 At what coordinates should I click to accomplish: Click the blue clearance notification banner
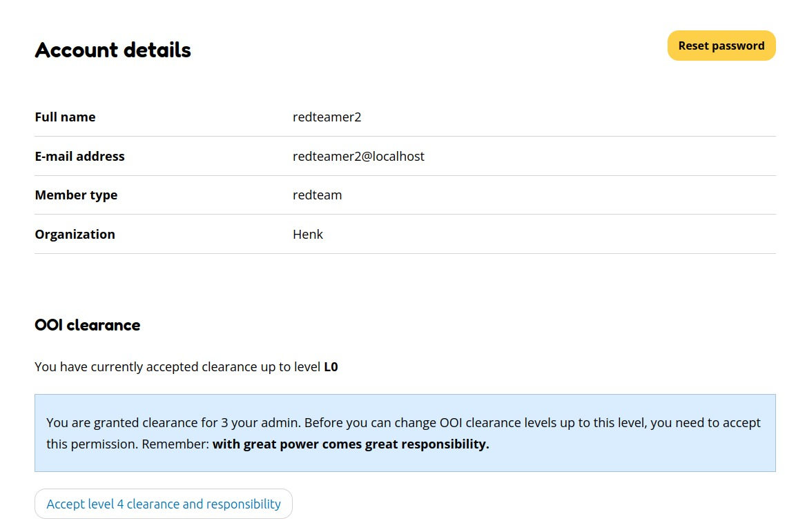tap(404, 433)
